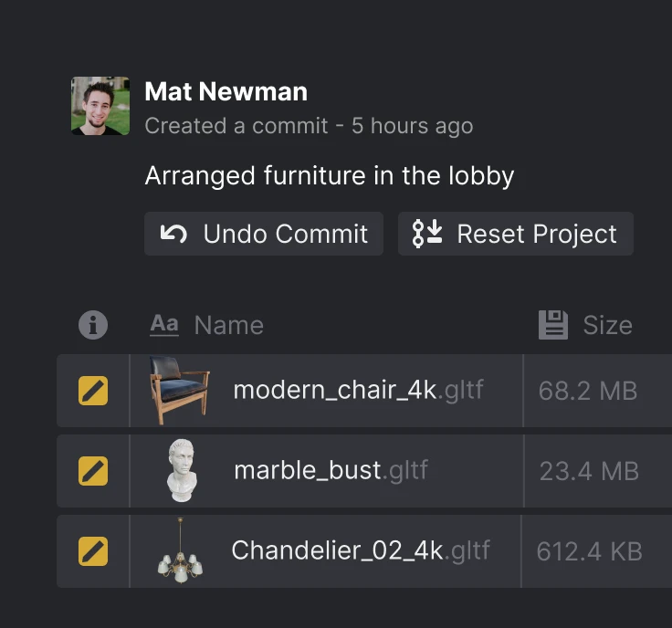Click the Mat Newman author name

coord(226,91)
